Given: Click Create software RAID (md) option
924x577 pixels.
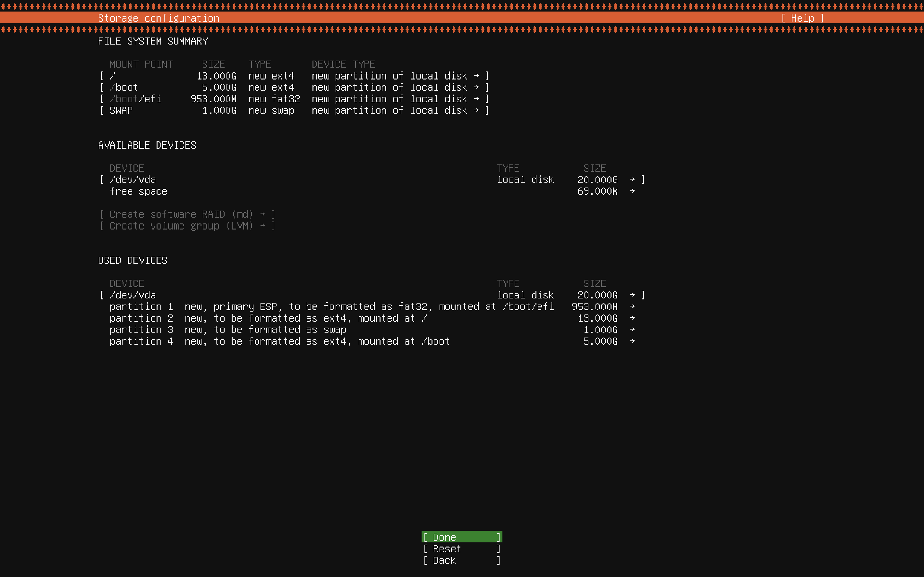Looking at the screenshot, I should (187, 214).
